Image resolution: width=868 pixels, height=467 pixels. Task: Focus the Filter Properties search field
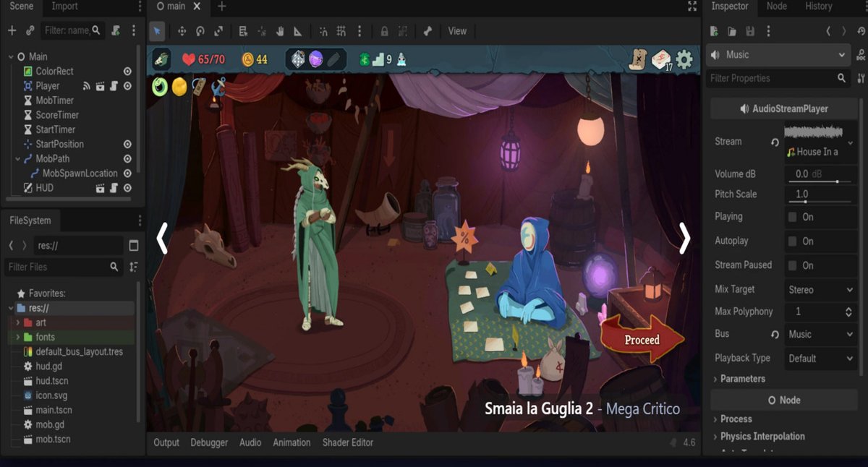coord(778,78)
